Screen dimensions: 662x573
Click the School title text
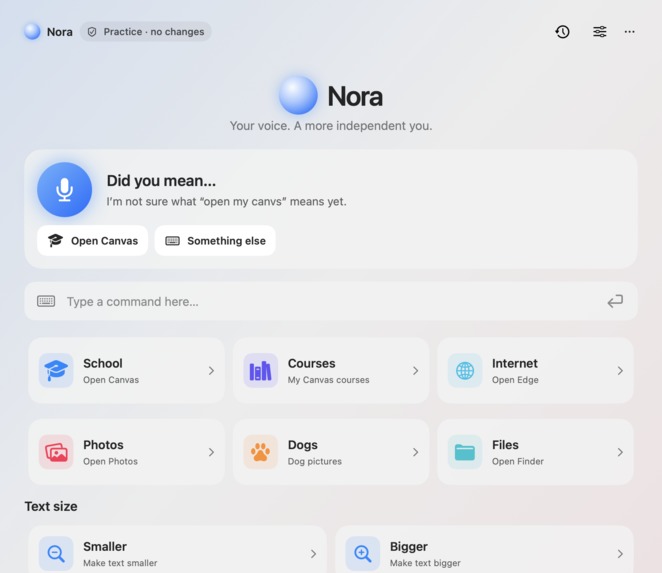point(103,363)
